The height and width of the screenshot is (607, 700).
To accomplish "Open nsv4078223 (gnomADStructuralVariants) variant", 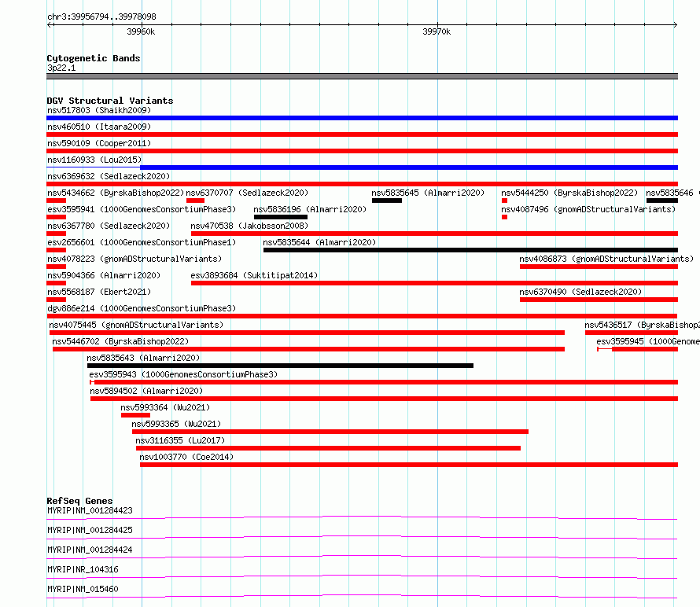I will click(x=134, y=259).
